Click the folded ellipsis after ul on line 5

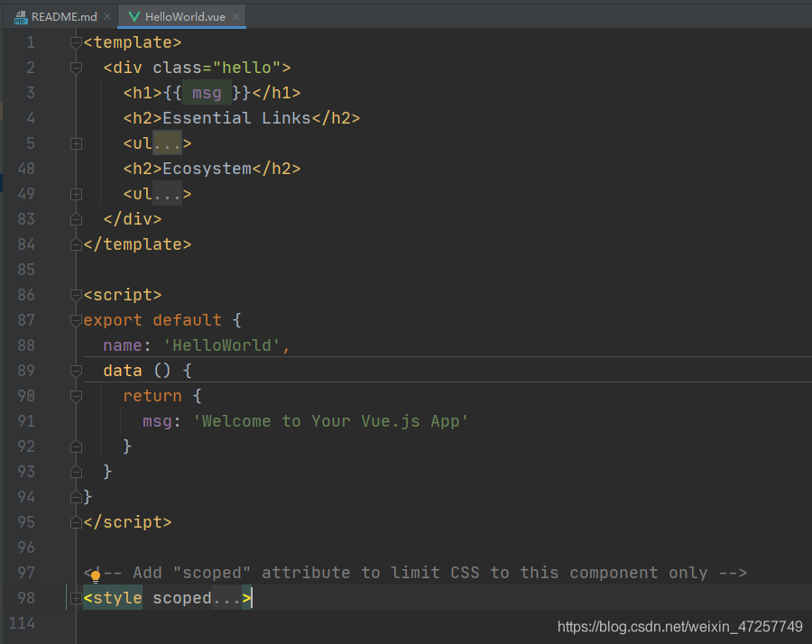coord(167,143)
